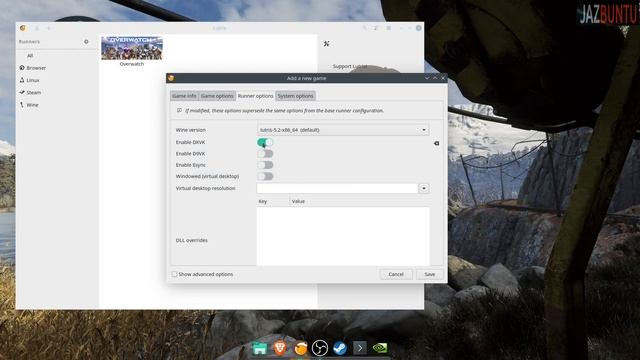Click the Runners heading in sidebar
The image size is (640, 360).
[29, 42]
